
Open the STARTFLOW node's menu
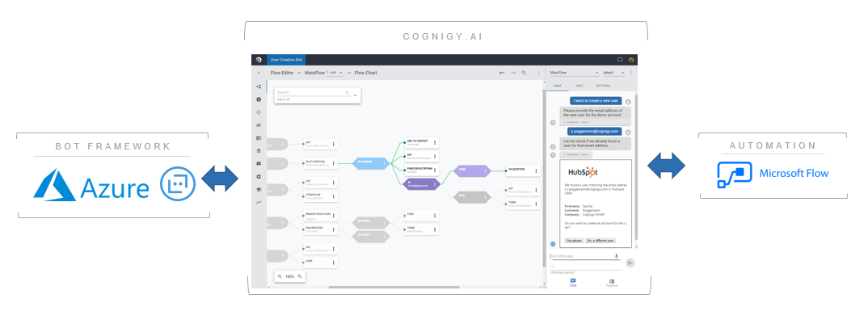pyautogui.click(x=333, y=196)
